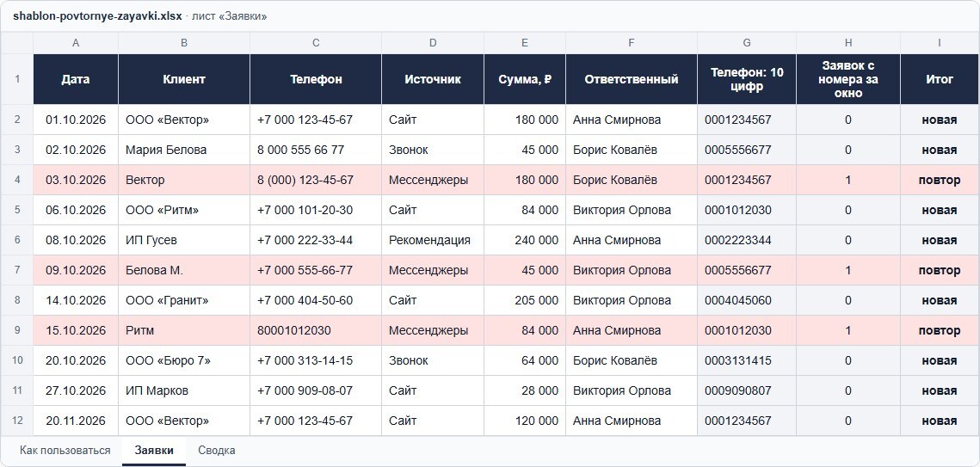Select date cell 27.10.2026
980x467 pixels.
76,390
